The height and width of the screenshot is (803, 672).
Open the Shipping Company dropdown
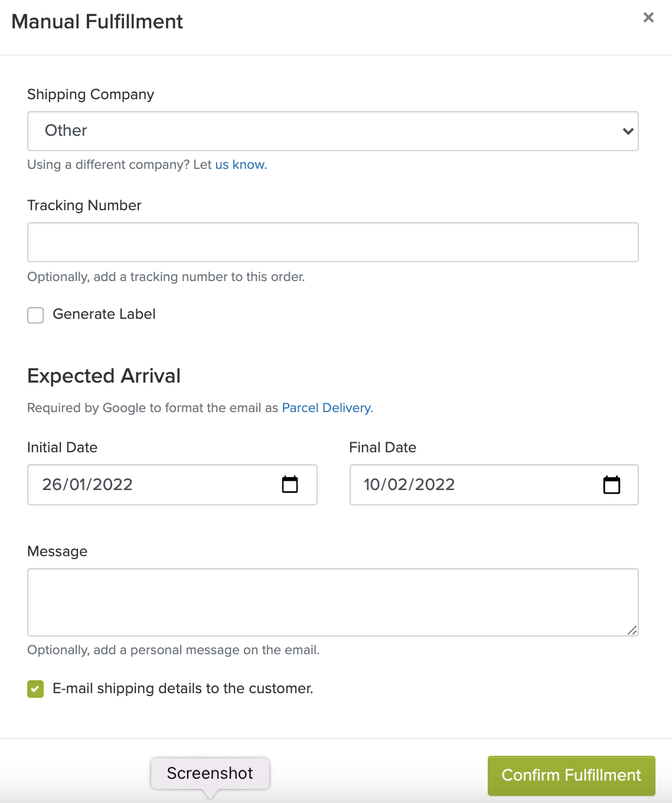click(x=333, y=131)
